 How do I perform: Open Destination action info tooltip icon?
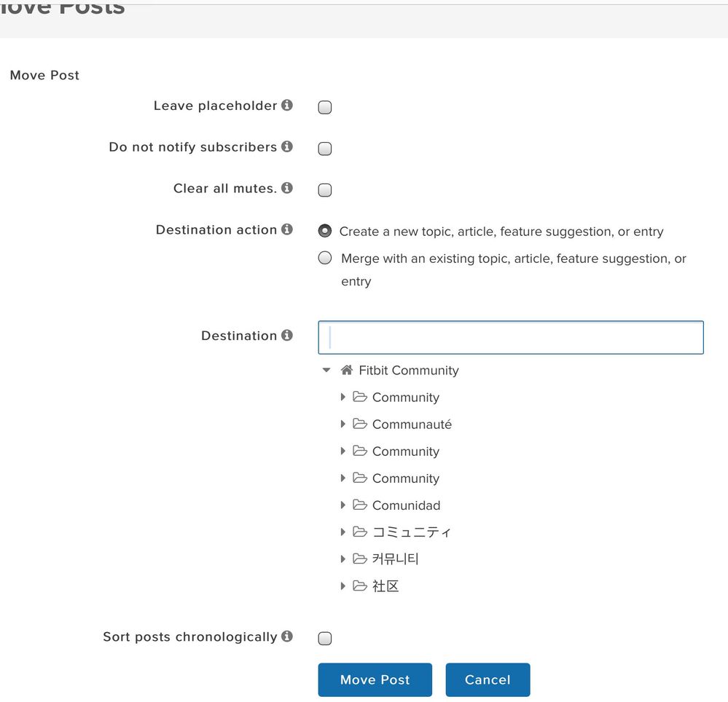click(287, 229)
